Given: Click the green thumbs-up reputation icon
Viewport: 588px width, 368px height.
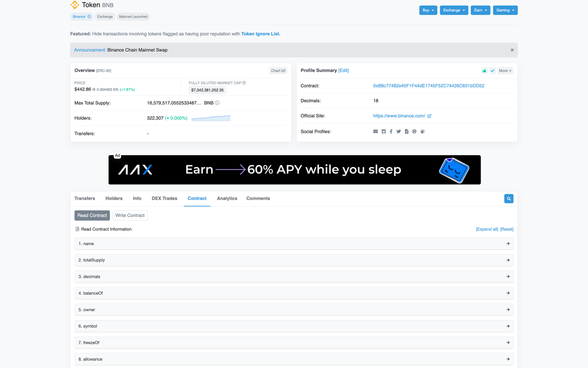Looking at the screenshot, I should [484, 71].
